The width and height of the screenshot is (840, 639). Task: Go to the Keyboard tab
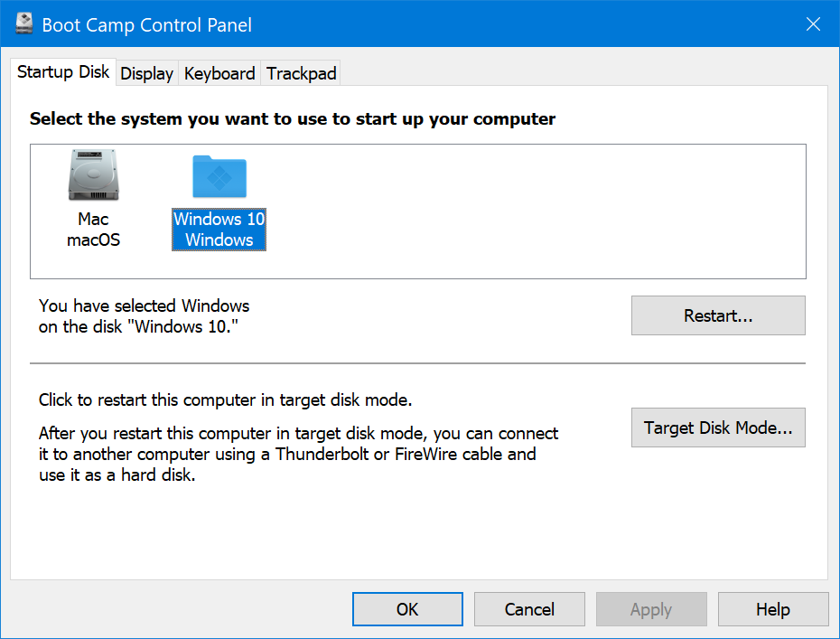pyautogui.click(x=219, y=74)
